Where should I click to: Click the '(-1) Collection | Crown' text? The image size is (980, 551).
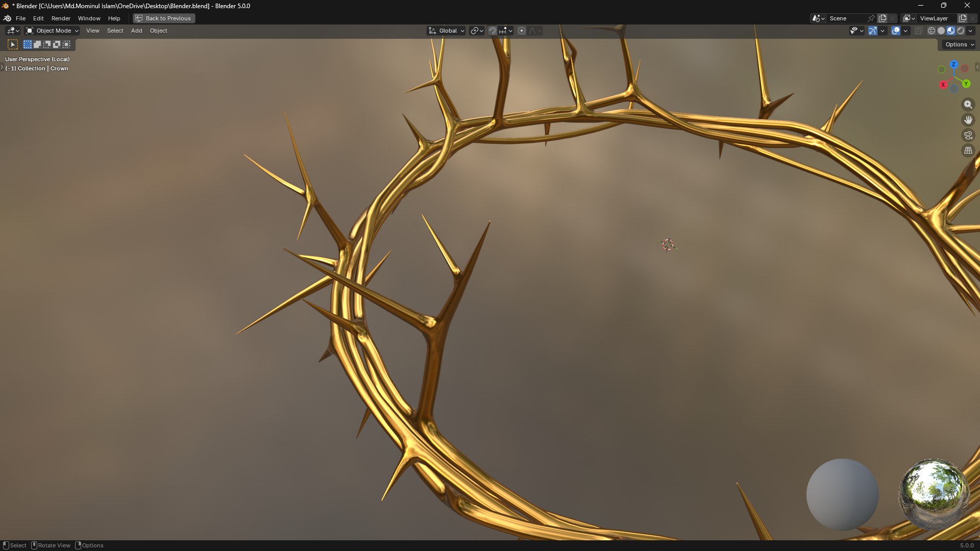click(37, 68)
